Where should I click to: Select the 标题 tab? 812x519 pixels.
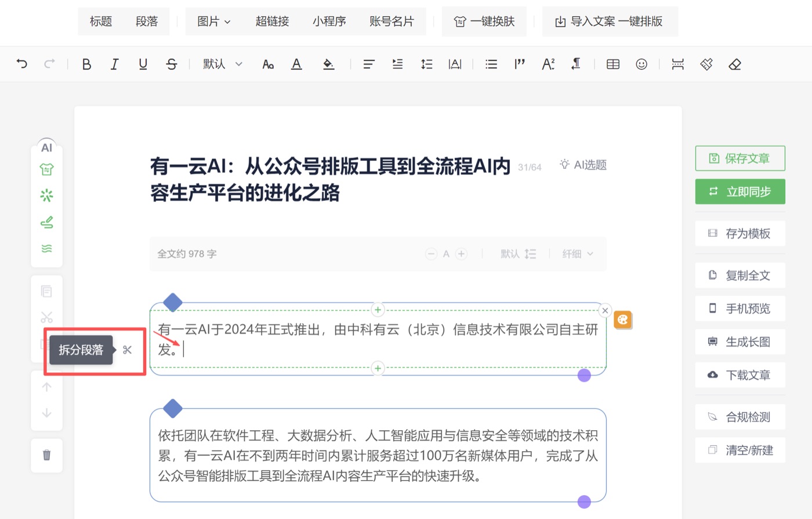coord(101,21)
